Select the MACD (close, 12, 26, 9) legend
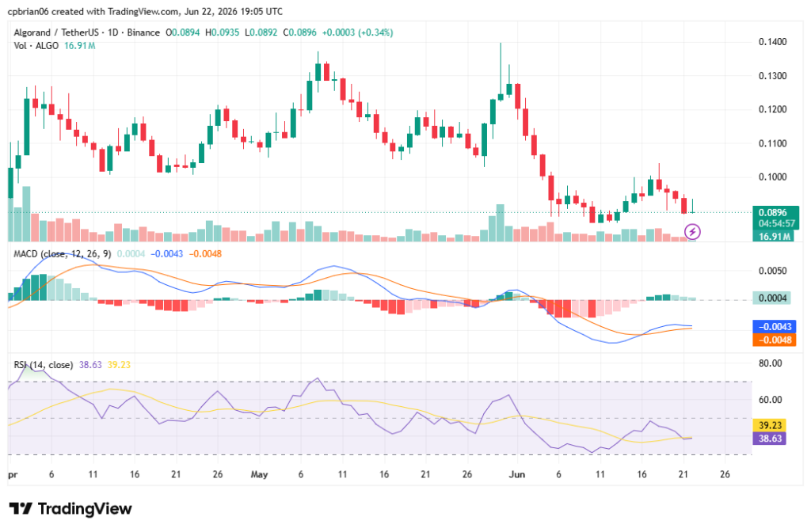 pyautogui.click(x=62, y=254)
